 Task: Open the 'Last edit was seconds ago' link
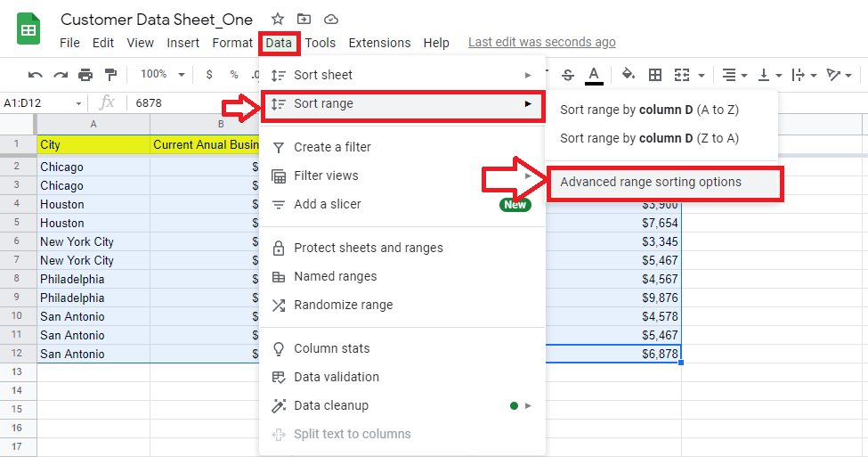[x=541, y=43]
